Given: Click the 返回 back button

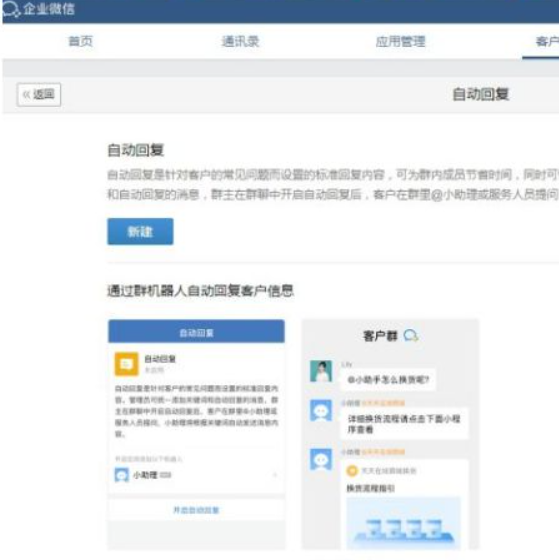Looking at the screenshot, I should [x=39, y=95].
